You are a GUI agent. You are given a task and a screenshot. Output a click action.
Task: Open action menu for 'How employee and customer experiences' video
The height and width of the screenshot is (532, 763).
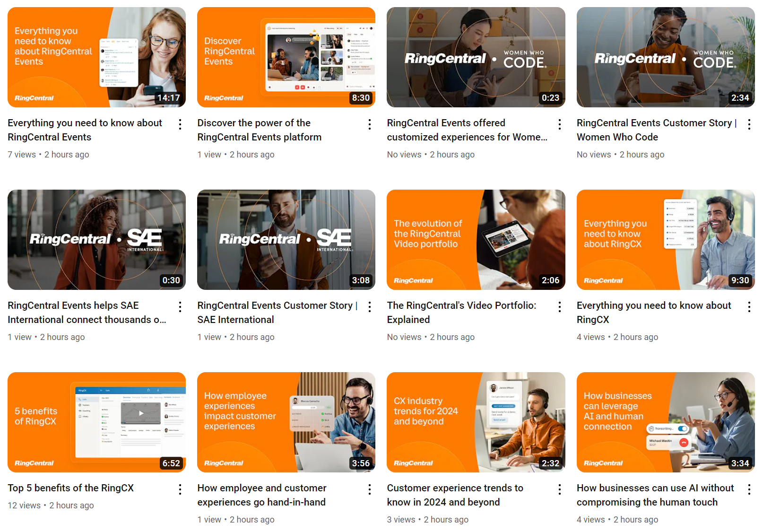tap(370, 489)
